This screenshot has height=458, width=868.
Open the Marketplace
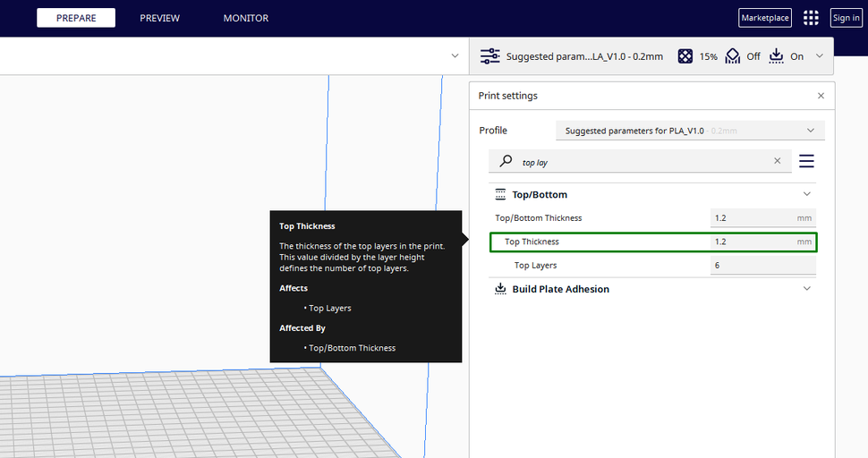tap(765, 18)
